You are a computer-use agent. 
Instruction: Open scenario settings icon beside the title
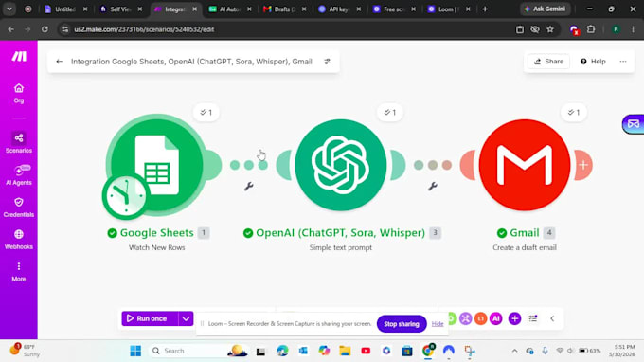327,62
